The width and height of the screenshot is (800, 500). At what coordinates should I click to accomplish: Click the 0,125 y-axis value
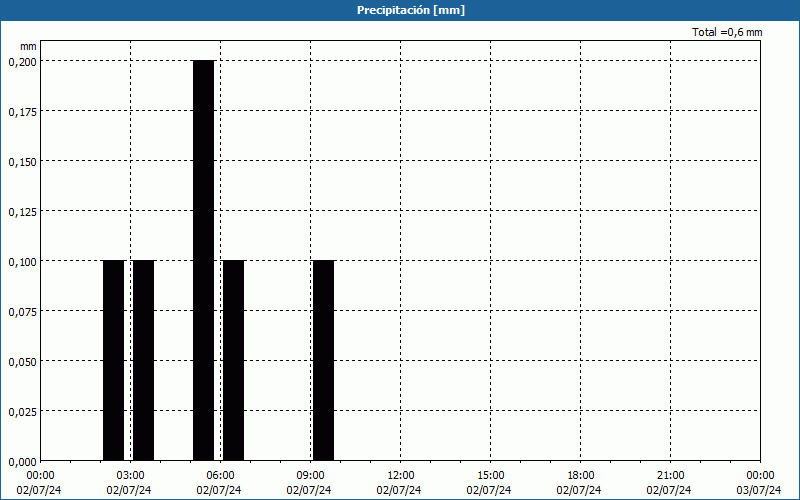pos(22,212)
